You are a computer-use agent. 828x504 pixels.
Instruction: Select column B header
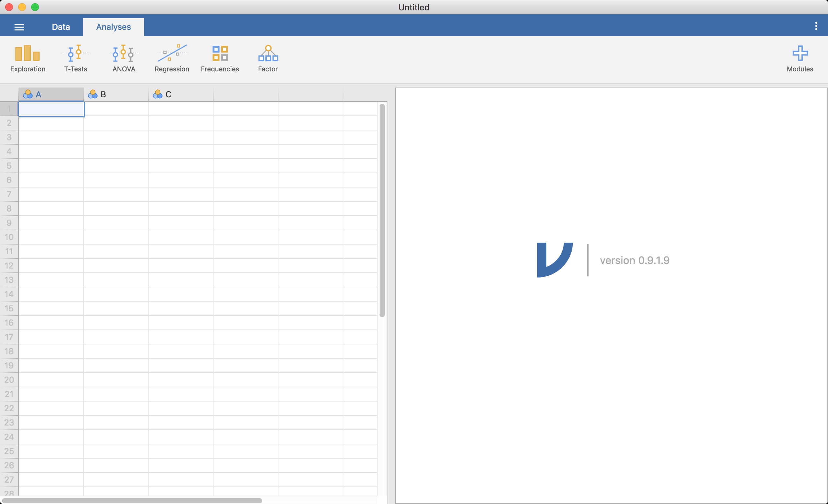[116, 94]
